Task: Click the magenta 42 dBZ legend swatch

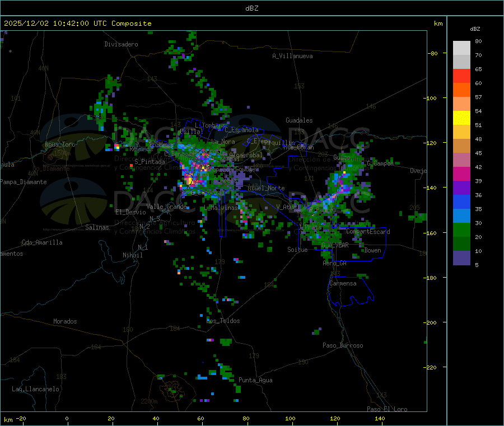Action: [461, 174]
